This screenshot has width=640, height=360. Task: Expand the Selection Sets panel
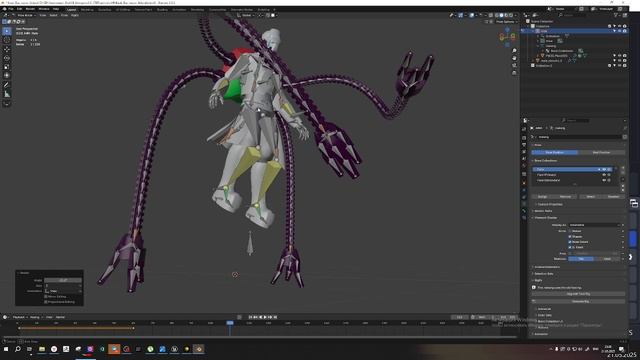pyautogui.click(x=543, y=273)
